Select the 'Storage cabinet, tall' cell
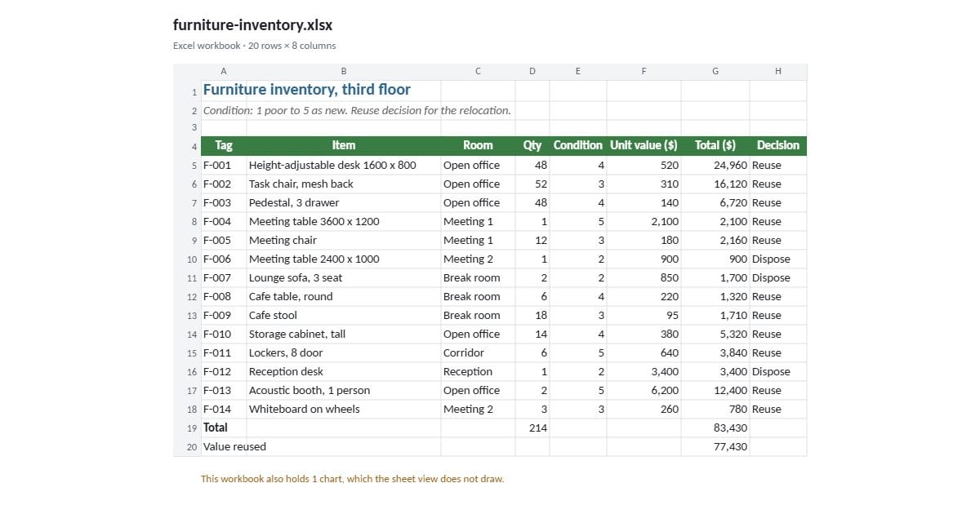This screenshot has width=980, height=514. coord(344,334)
